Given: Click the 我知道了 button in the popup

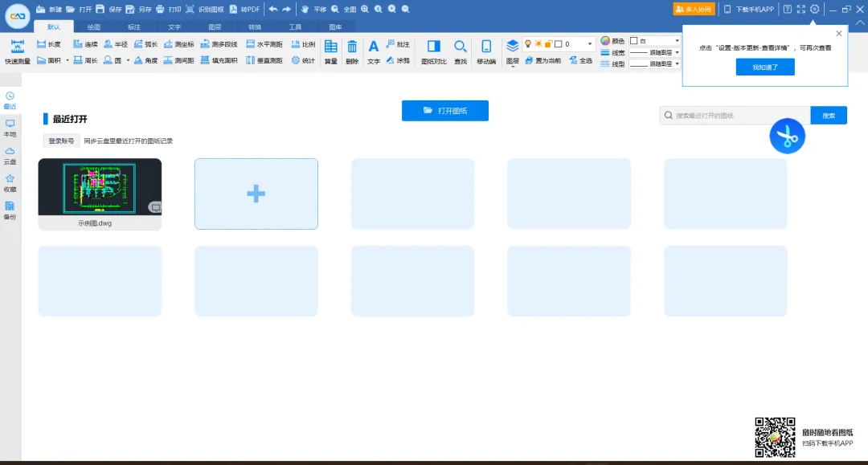Looking at the screenshot, I should [765, 67].
